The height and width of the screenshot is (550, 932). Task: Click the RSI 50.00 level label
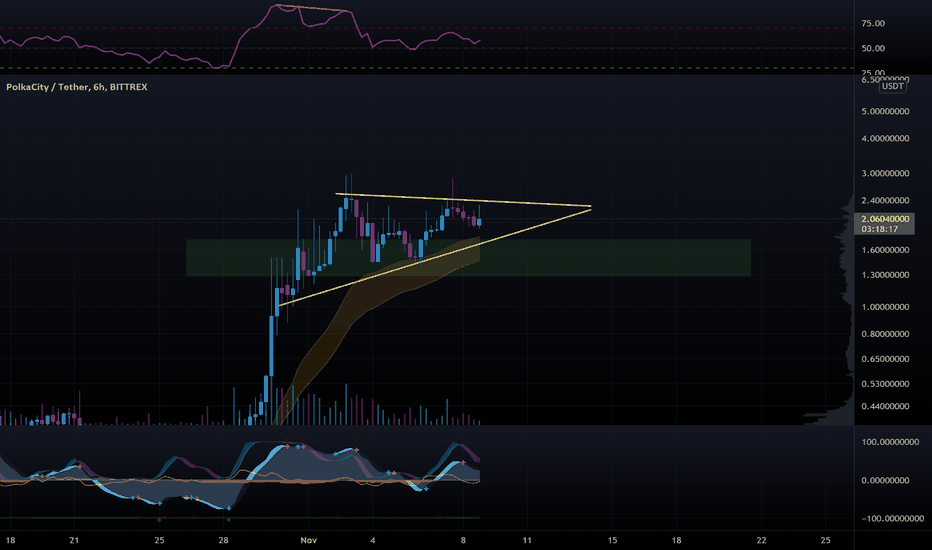(873, 49)
